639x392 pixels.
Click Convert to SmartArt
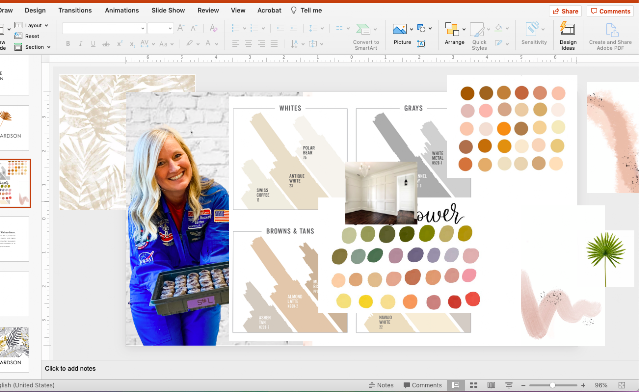pos(366,37)
